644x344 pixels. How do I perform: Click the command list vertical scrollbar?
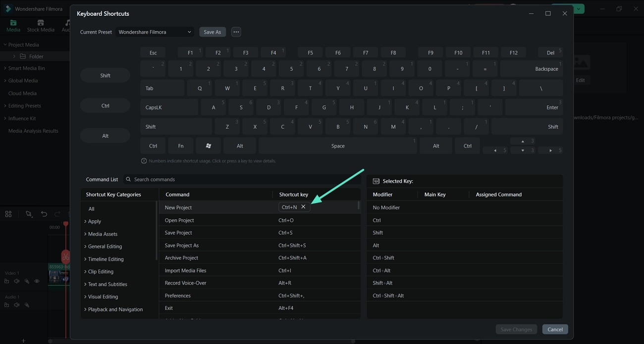358,205
